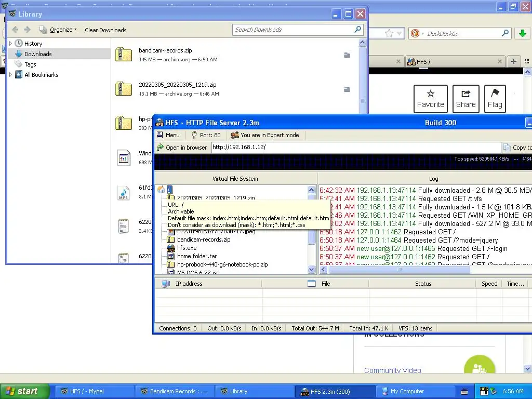
Task: Click the Favorite button on archive.org page
Action: pos(430,99)
